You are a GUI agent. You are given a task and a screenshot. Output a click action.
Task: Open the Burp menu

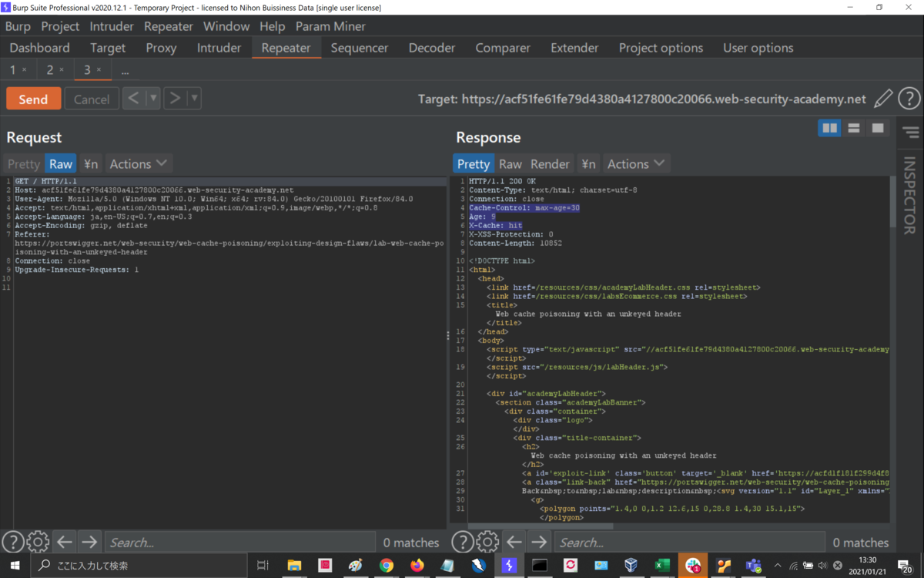[18, 26]
